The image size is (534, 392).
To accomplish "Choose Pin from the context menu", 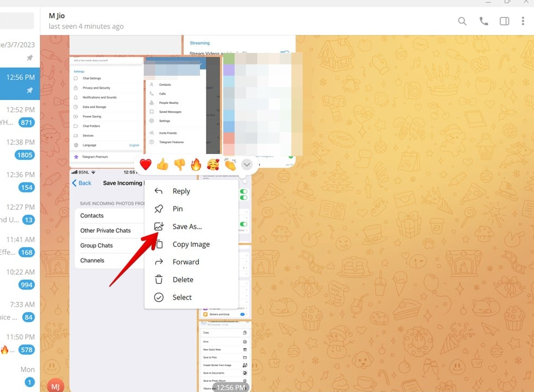I will tap(191, 209).
